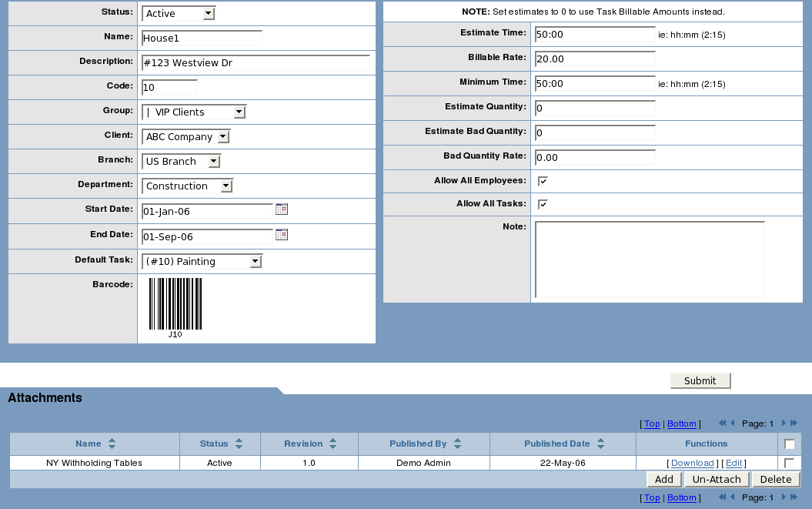812x509 pixels.
Task: Click the Edit link in the attachment row
Action: [x=733, y=463]
